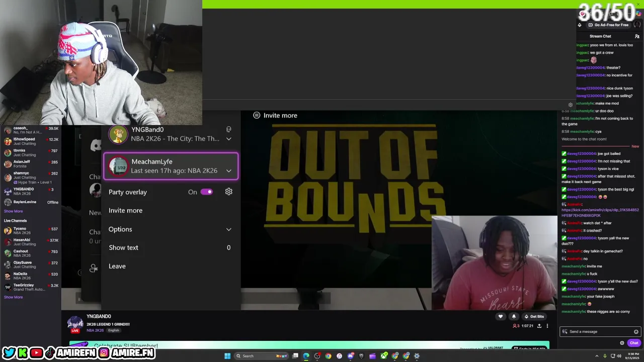Open the Twitch profile avatar at top right

[x=637, y=25]
